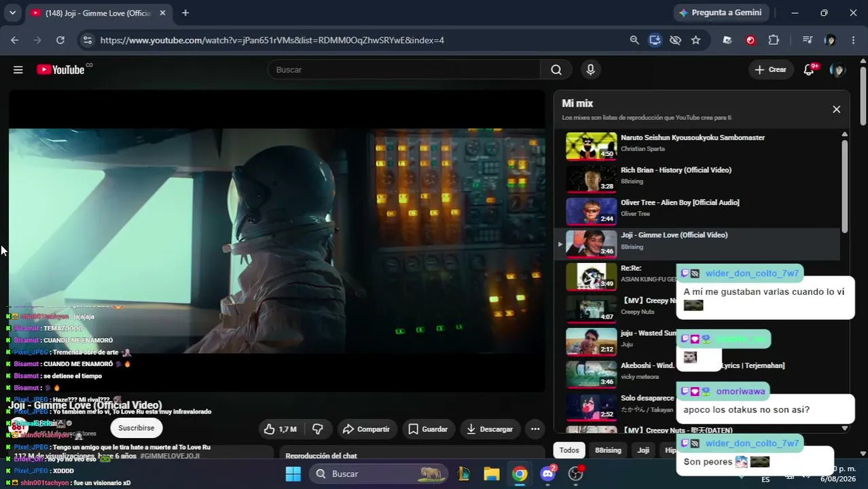This screenshot has height=489, width=868.
Task: Go back in browser history
Action: [15, 40]
